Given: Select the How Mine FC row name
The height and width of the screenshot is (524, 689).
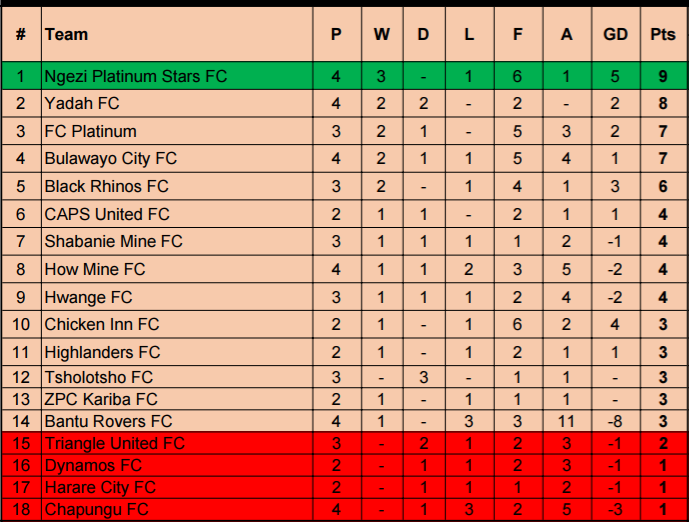Looking at the screenshot, I should click(x=94, y=269).
